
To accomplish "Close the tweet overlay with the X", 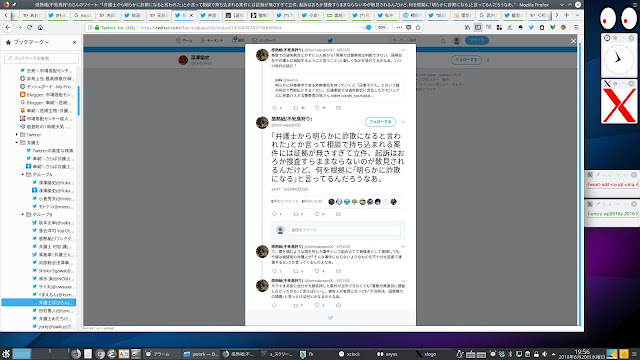I will (x=573, y=41).
